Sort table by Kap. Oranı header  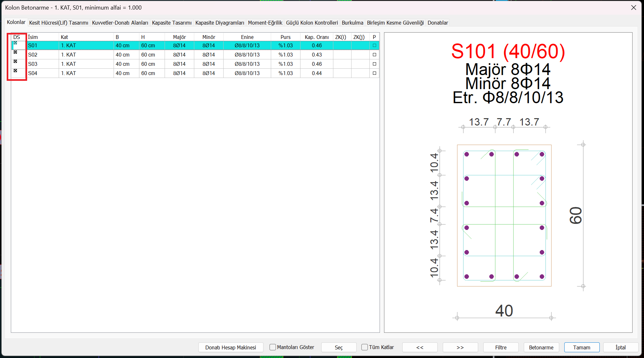point(316,37)
